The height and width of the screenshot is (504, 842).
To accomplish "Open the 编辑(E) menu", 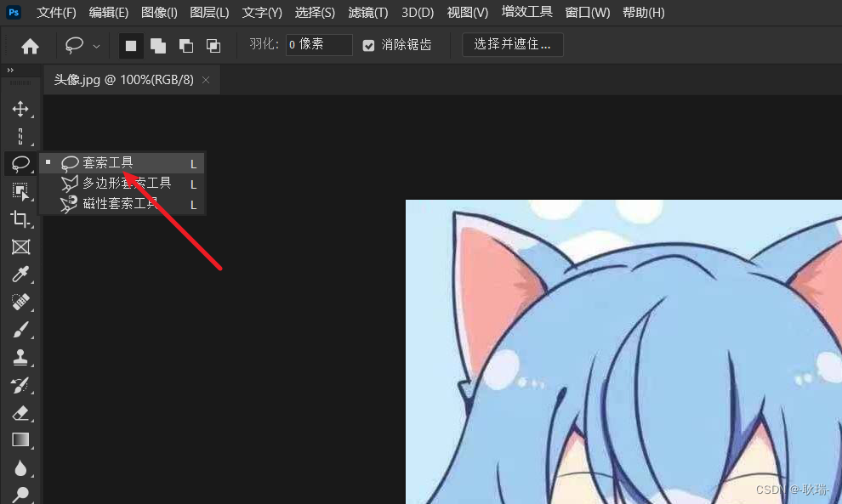I will (x=109, y=13).
